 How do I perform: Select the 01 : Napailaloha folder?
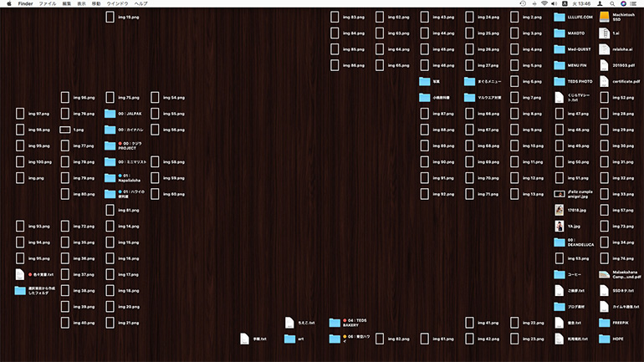(x=110, y=178)
